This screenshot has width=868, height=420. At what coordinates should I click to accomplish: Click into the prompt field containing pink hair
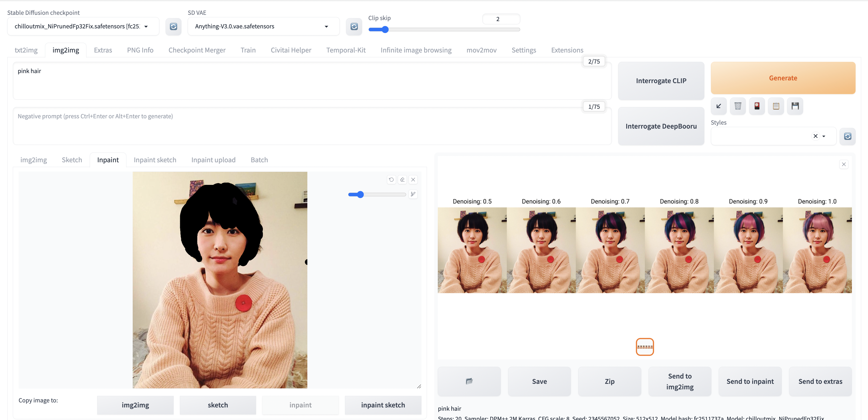pos(312,81)
